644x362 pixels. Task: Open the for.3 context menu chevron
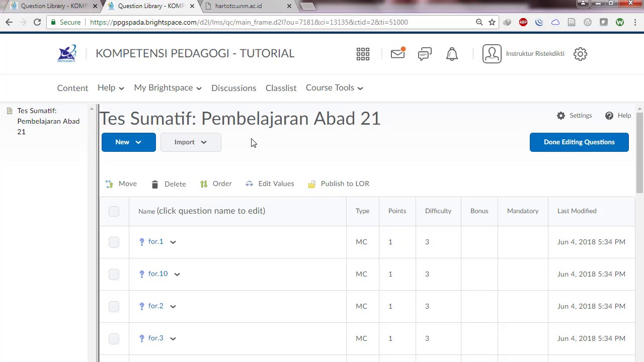(173, 339)
